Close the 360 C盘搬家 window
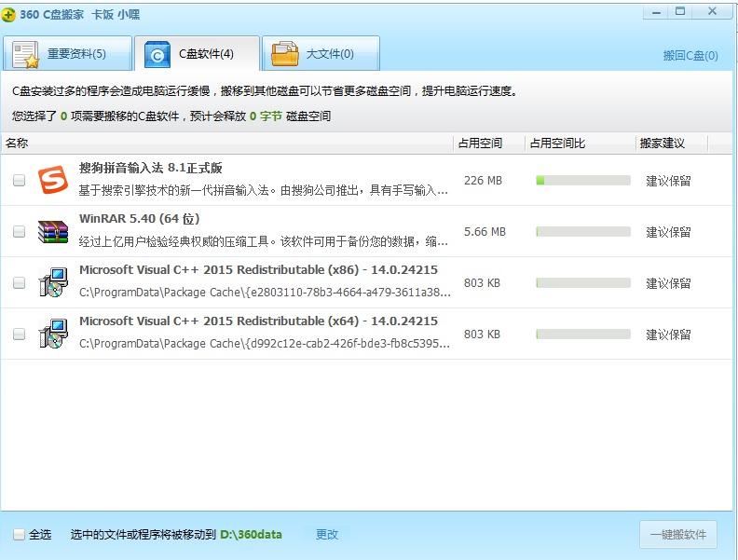Screen dimensions: 738x560 (x=712, y=12)
